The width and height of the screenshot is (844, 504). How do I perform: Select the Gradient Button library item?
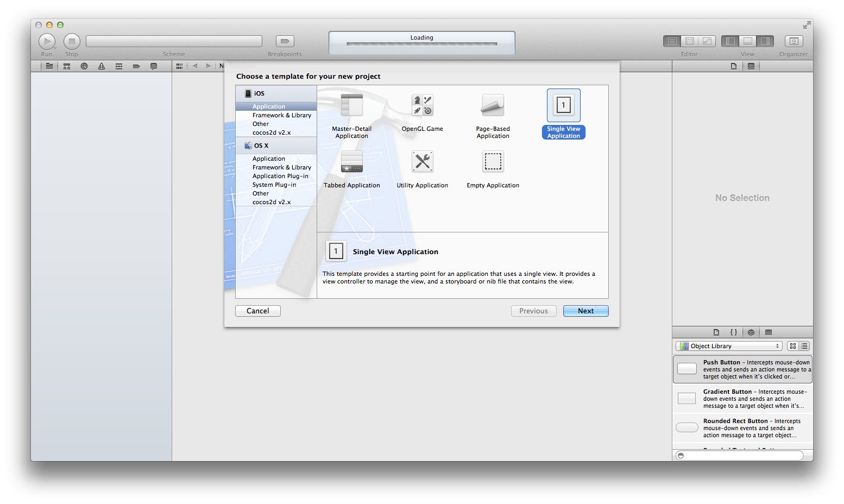coord(742,399)
